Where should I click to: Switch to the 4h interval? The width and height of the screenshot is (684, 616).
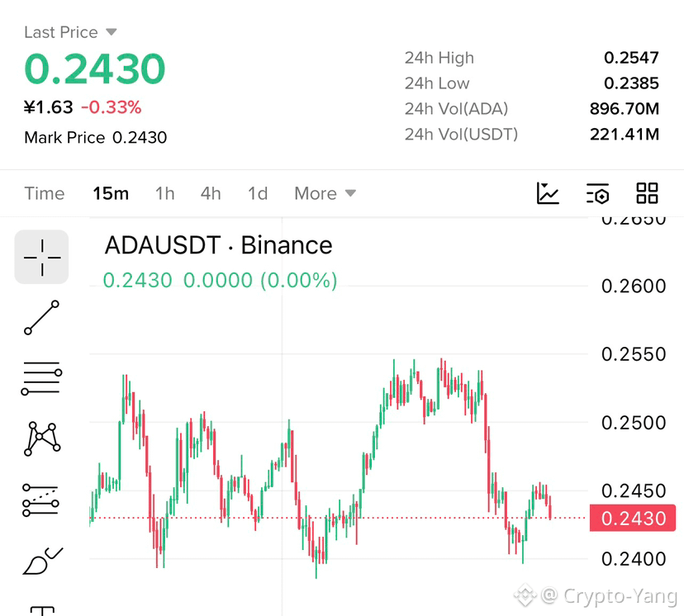(211, 193)
